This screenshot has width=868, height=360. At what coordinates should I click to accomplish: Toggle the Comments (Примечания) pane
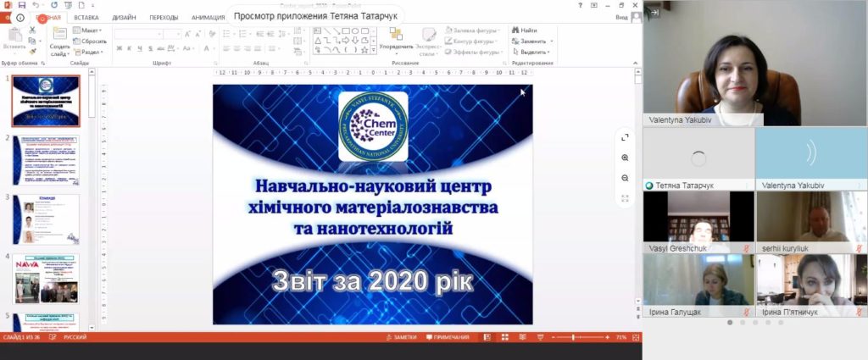click(x=448, y=337)
